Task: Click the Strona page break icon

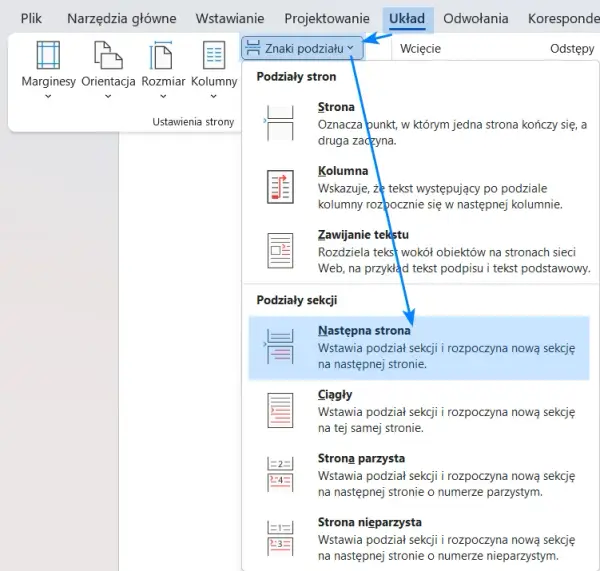Action: pos(280,123)
